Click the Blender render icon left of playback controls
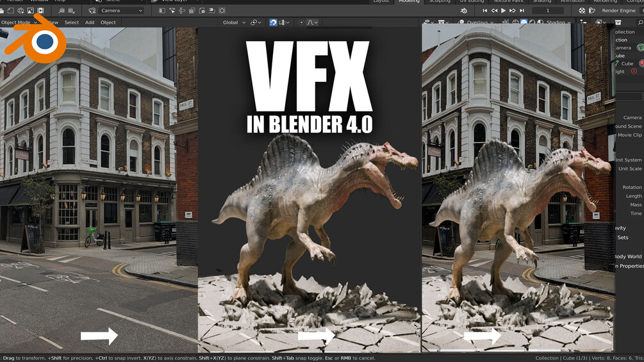The width and height of the screenshot is (644, 362). click(x=464, y=11)
